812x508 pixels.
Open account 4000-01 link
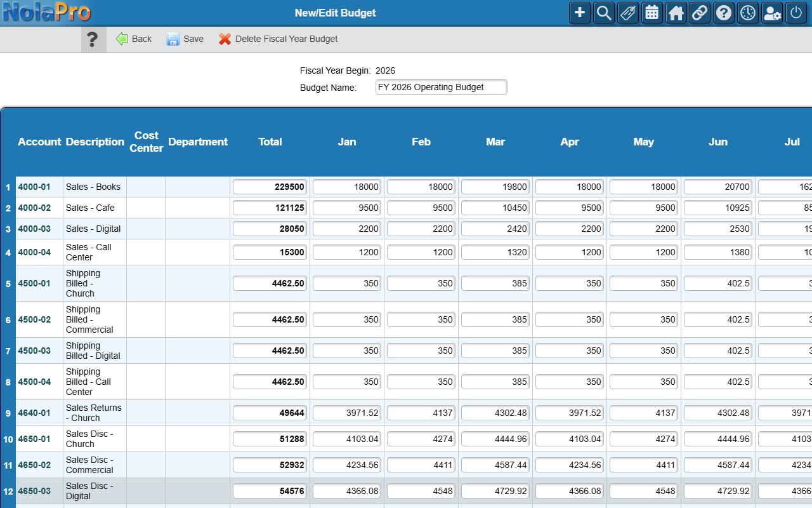[x=34, y=187]
